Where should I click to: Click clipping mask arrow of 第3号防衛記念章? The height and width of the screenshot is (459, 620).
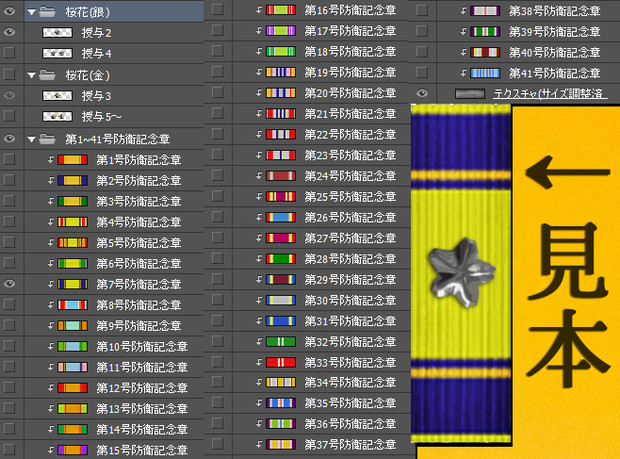point(51,201)
